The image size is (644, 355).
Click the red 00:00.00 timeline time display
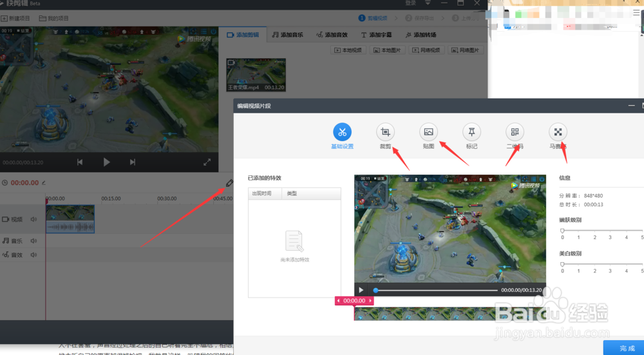(24, 183)
